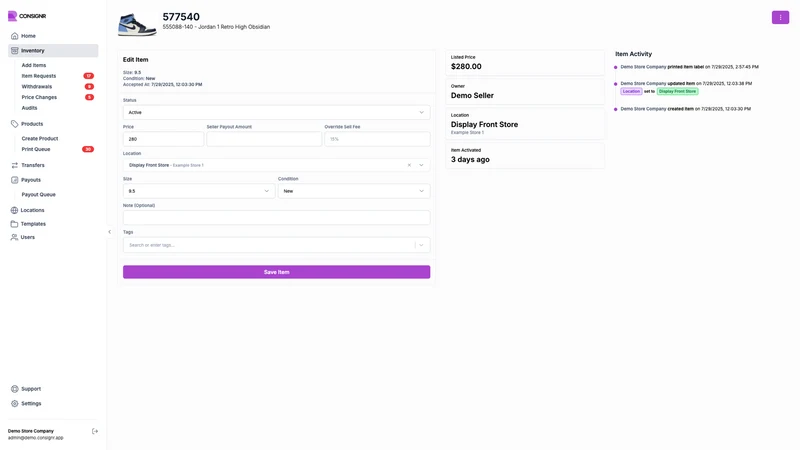Screen dimensions: 800x450
Task: Expand the Tags dropdown arrow
Action: pos(421,245)
